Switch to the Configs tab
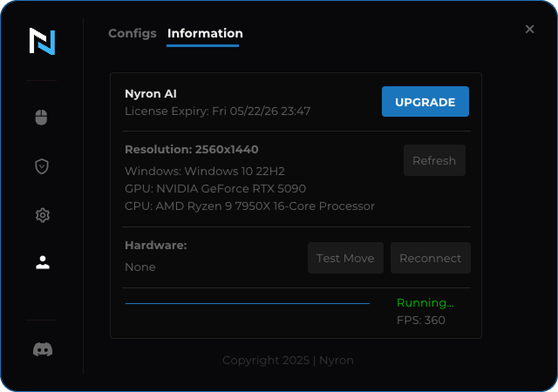Viewport: 558px width, 392px height. click(x=133, y=33)
